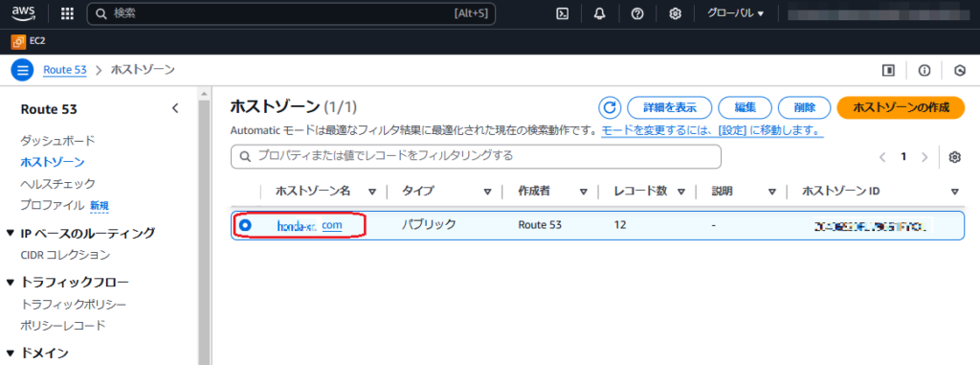Toggle the blue hamburger navigation menu

pyautogui.click(x=22, y=70)
